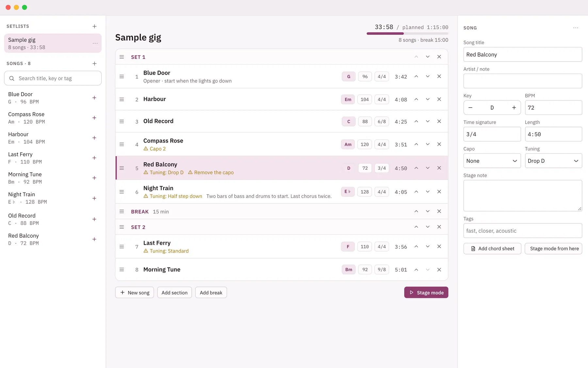Image resolution: width=588 pixels, height=368 pixels.
Task: Start Stage mode
Action: 426,292
